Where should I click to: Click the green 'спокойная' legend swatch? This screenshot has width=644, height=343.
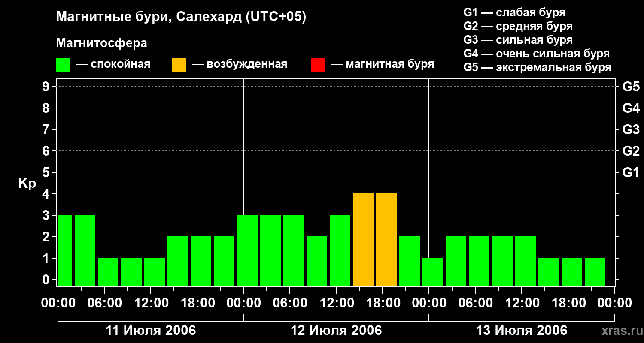pos(63,65)
